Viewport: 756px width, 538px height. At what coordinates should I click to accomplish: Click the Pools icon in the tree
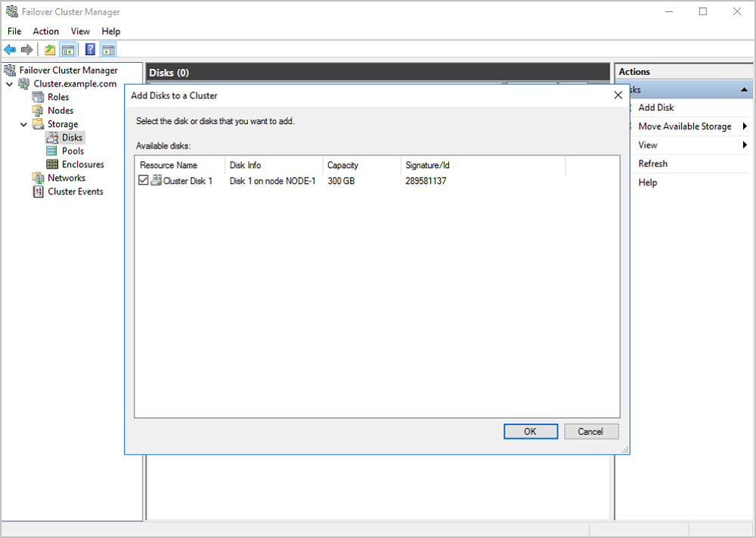coord(52,151)
